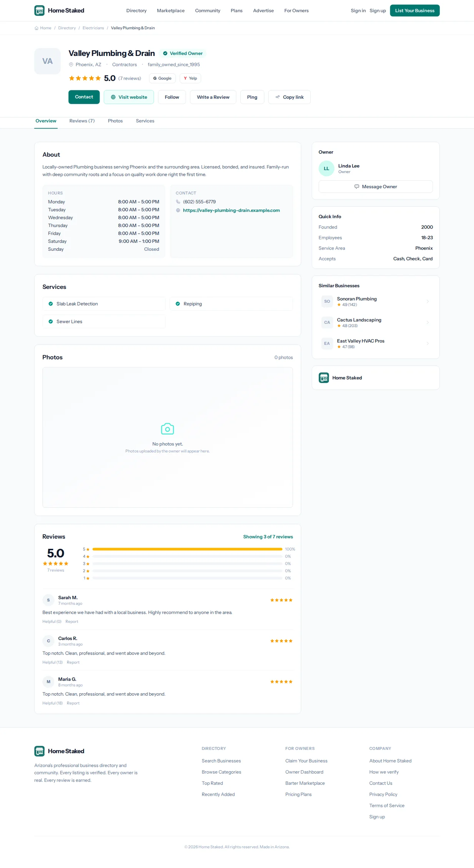The width and height of the screenshot is (474, 868).
Task: Open Advertise in top navigation
Action: [263, 11]
